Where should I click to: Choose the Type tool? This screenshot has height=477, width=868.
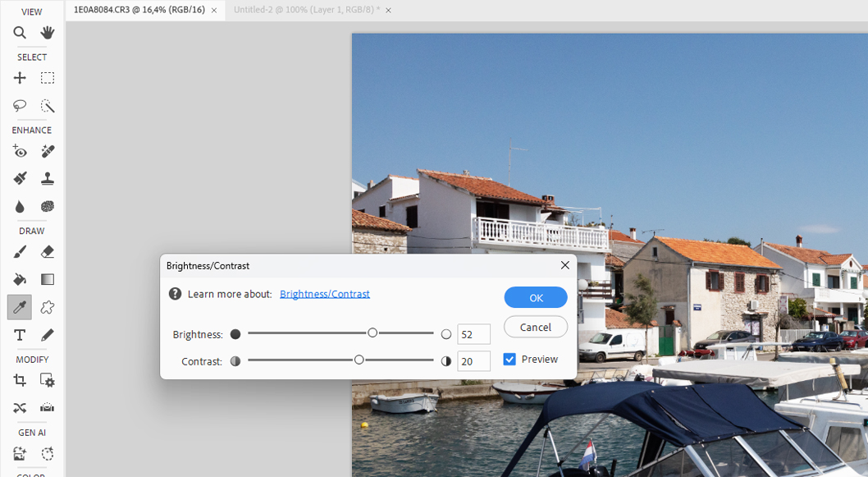pos(20,335)
